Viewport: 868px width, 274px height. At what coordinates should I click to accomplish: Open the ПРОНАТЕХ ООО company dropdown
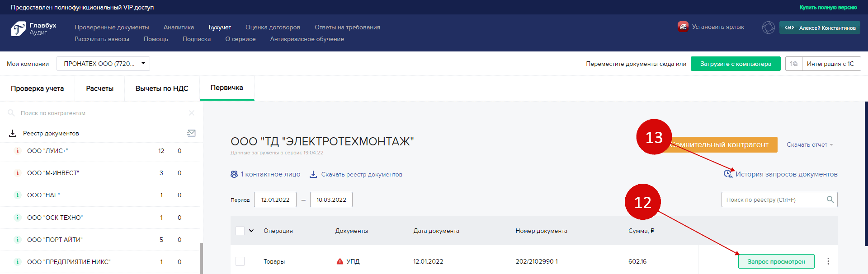tap(103, 64)
